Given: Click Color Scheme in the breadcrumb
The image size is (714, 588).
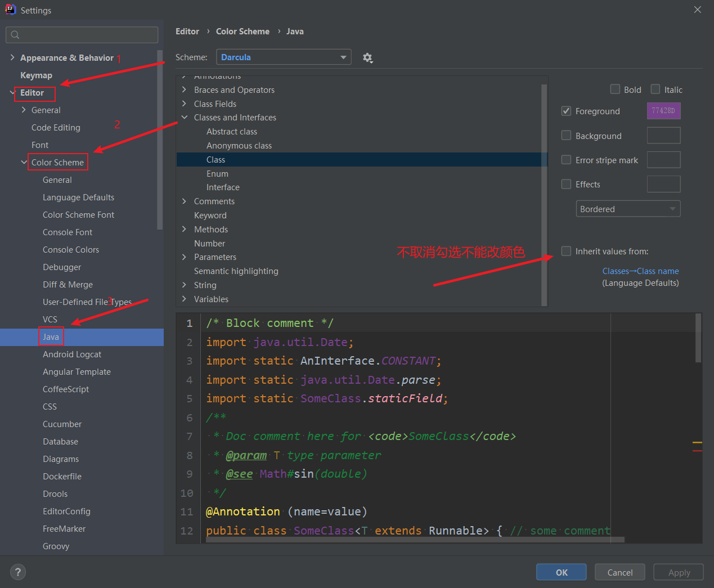Looking at the screenshot, I should (243, 32).
